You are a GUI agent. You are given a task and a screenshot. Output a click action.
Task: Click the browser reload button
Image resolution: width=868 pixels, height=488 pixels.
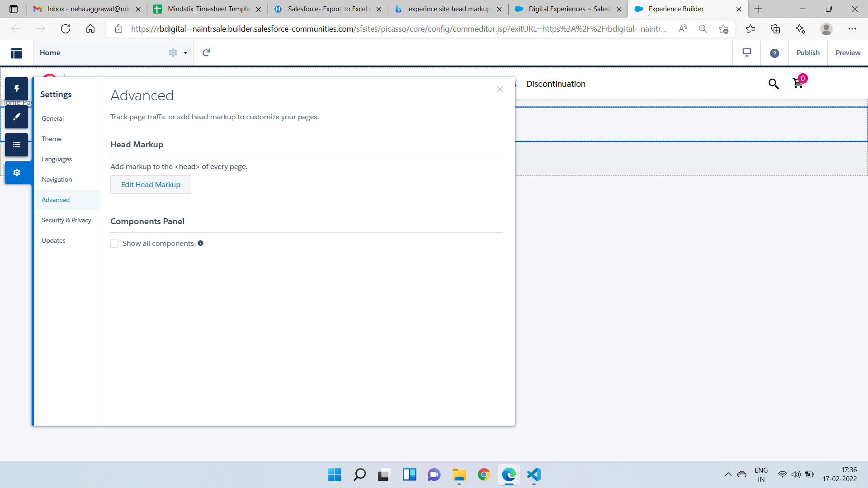click(x=66, y=29)
